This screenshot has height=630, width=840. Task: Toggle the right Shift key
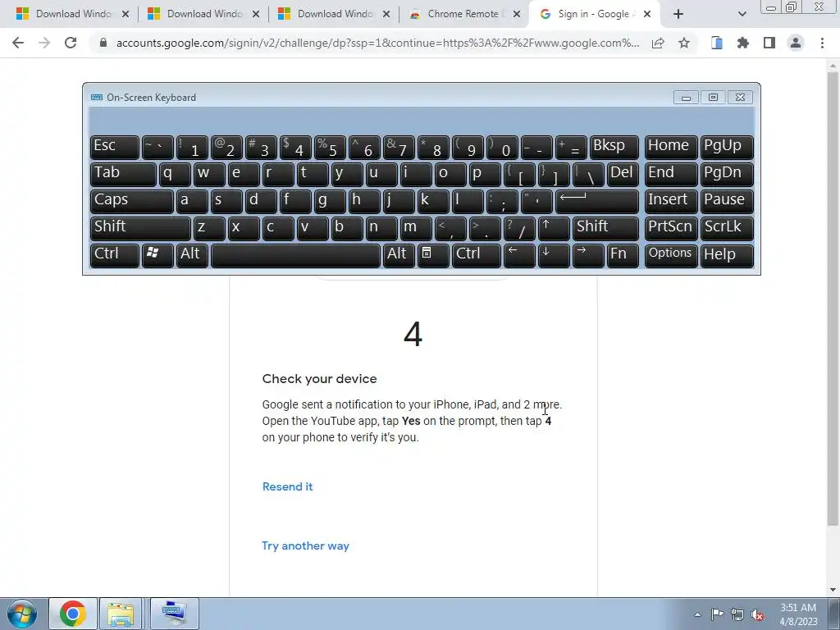point(606,227)
